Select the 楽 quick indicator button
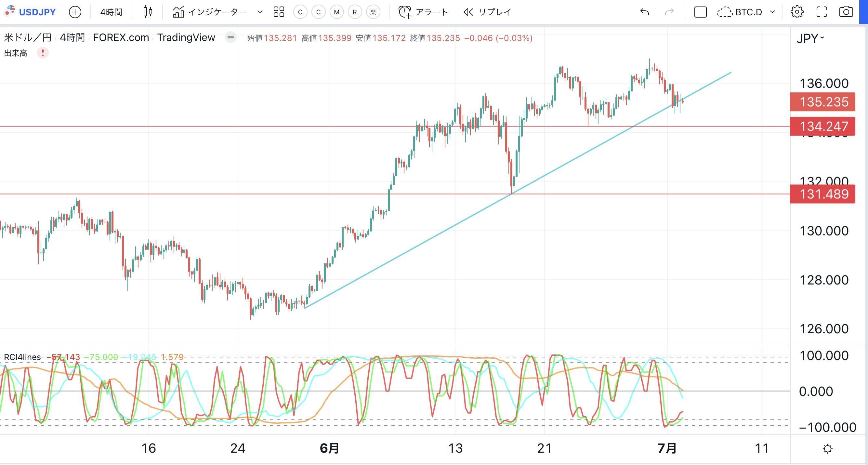The width and height of the screenshot is (868, 465). tap(373, 12)
